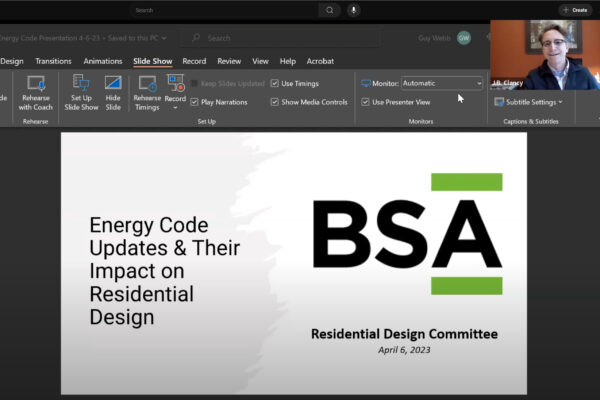Toggle the Play Narrations checkbox

coord(195,102)
